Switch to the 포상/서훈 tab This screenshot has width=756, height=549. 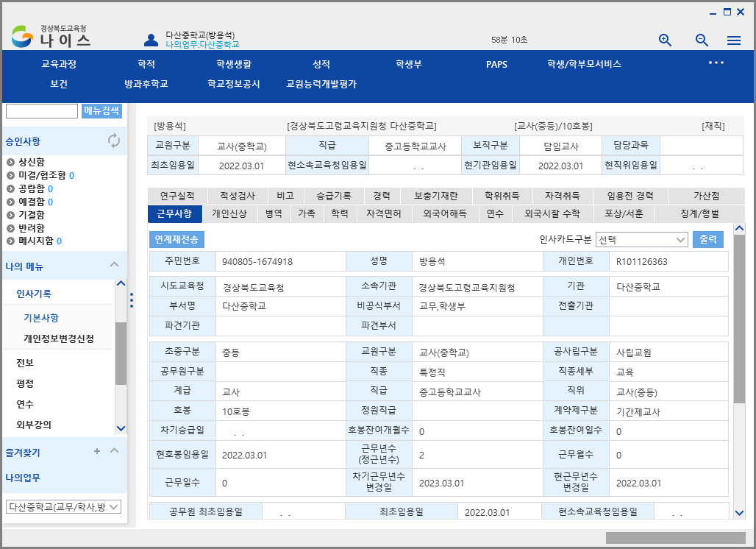tap(624, 213)
